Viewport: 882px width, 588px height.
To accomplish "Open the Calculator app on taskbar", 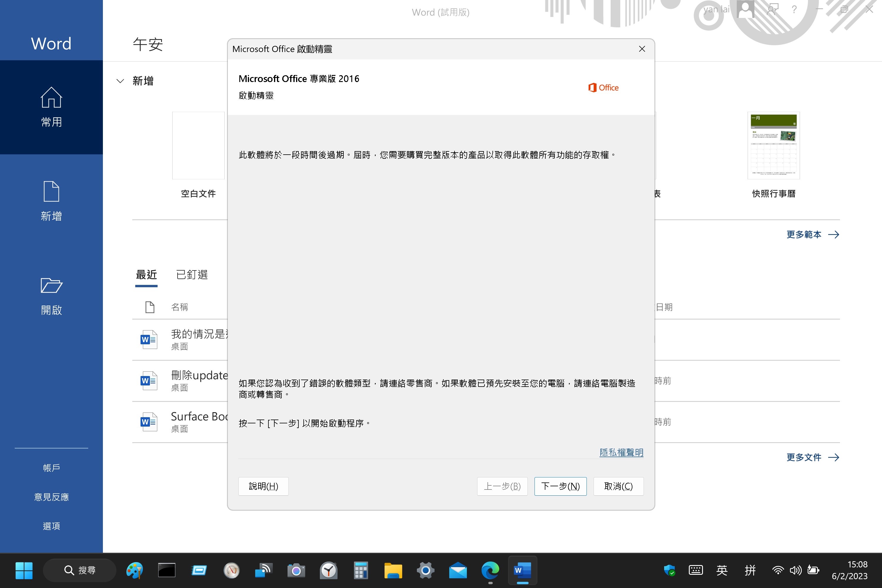I will coord(361,570).
